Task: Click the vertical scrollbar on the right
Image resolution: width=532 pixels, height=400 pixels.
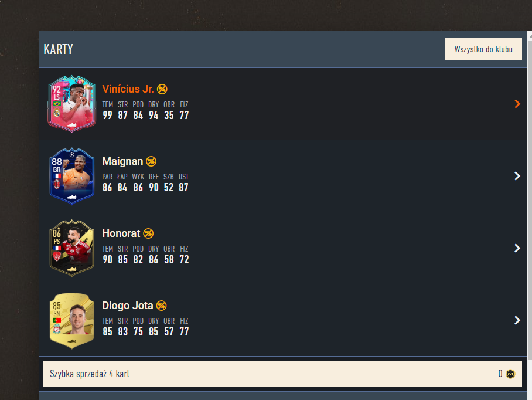Action: pos(529,195)
